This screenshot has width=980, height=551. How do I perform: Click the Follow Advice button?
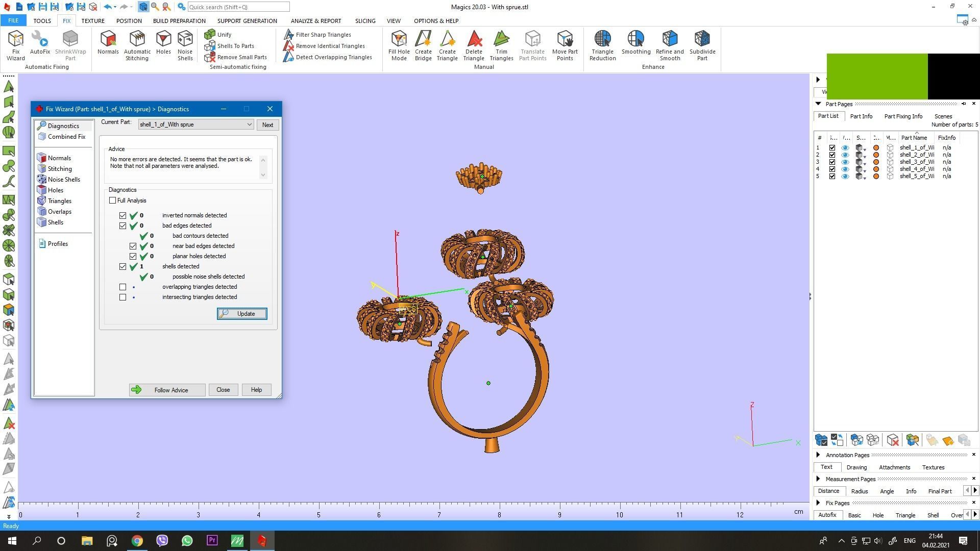[x=167, y=390]
